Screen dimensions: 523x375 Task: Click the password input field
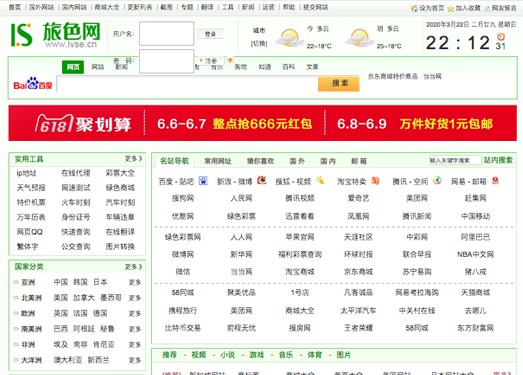pos(166,61)
